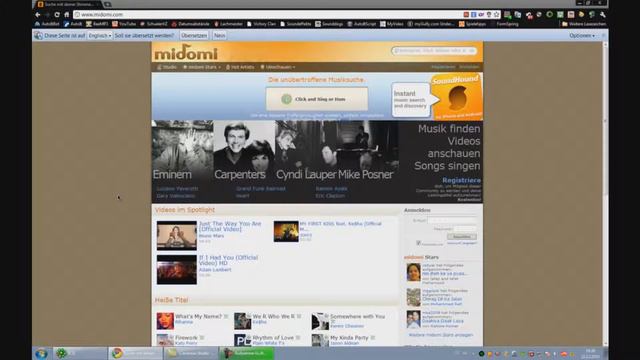Image resolution: width=640 pixels, height=360 pixels.
Task: Reload the page with the refresh icon
Action: click(x=57, y=14)
